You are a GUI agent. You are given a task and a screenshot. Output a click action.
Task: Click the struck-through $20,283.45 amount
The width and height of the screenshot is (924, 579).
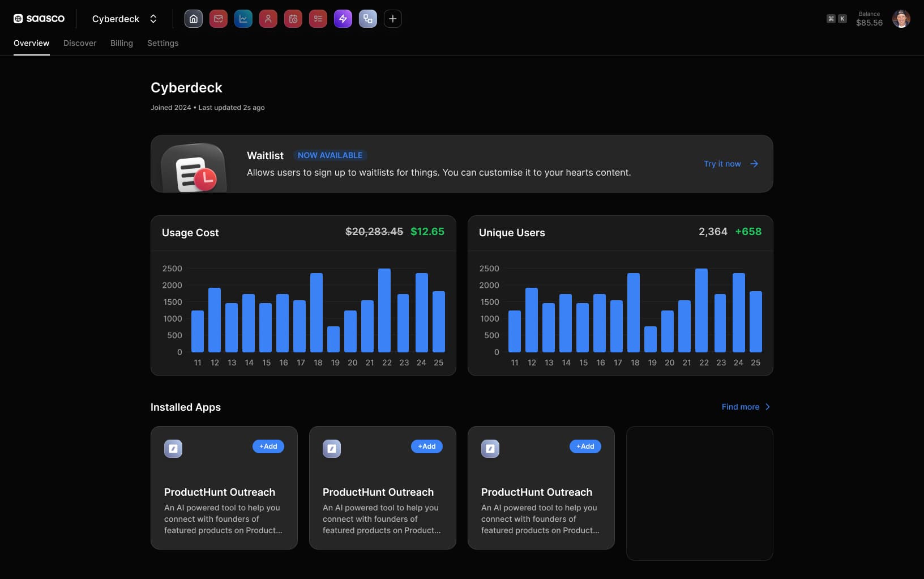tap(374, 232)
